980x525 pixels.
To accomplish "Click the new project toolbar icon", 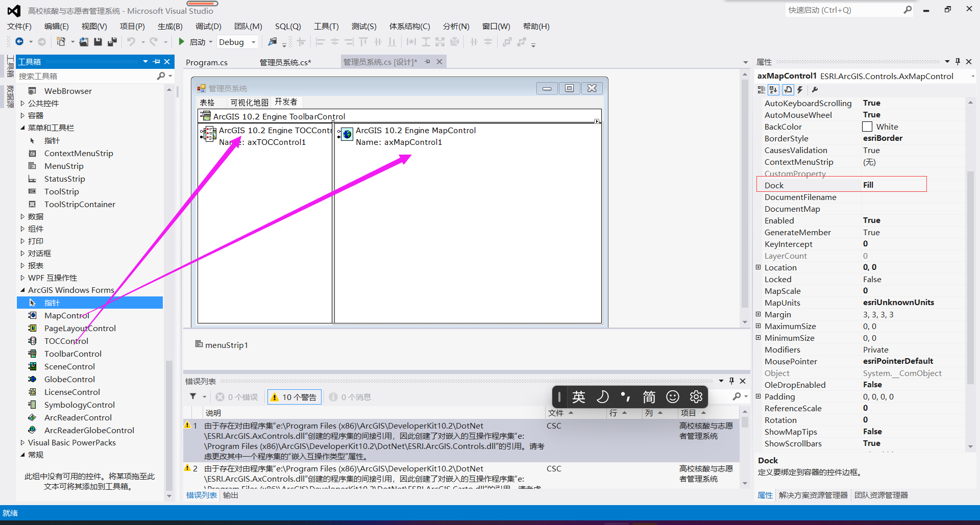I will [x=61, y=42].
